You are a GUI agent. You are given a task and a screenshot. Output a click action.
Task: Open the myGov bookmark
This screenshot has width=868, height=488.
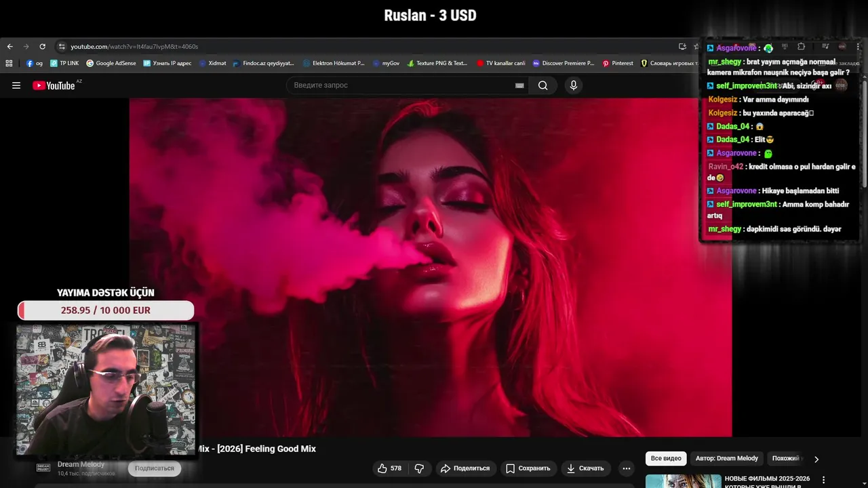[x=386, y=63]
